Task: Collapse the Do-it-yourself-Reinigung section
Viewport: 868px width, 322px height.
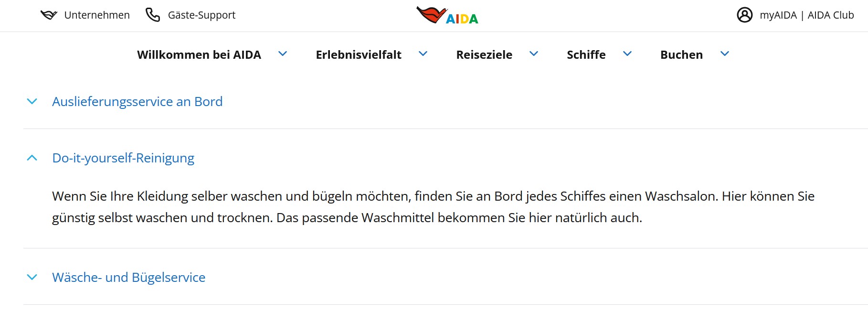Action: 123,158
